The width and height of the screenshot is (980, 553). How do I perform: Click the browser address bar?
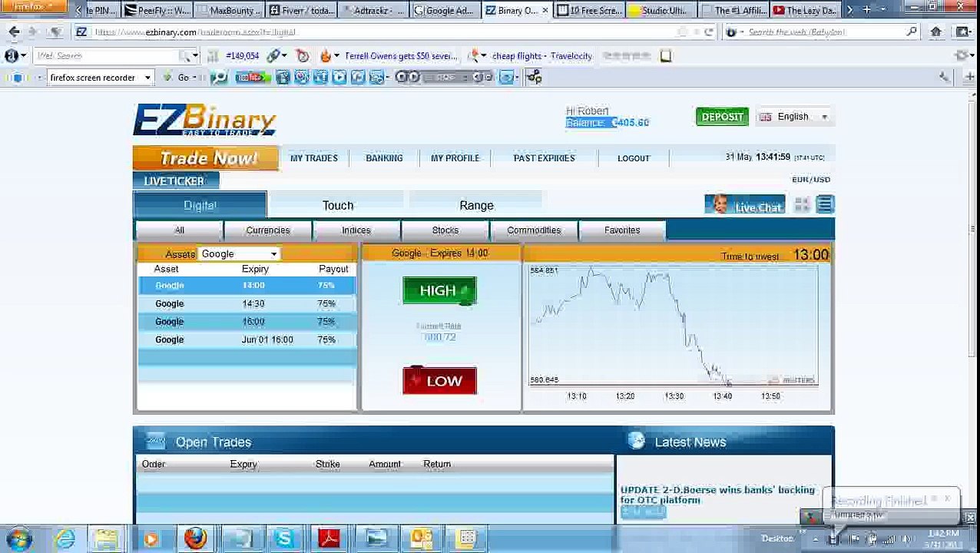tap(384, 32)
